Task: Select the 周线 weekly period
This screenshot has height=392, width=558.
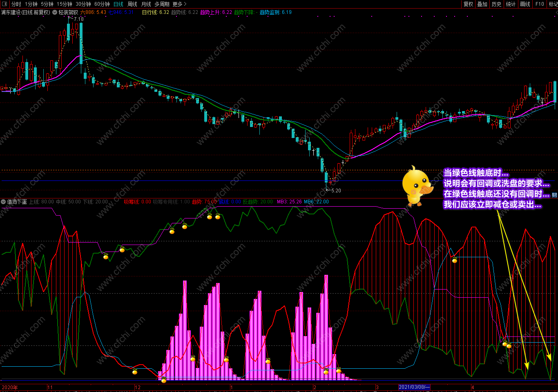Action: tap(132, 4)
